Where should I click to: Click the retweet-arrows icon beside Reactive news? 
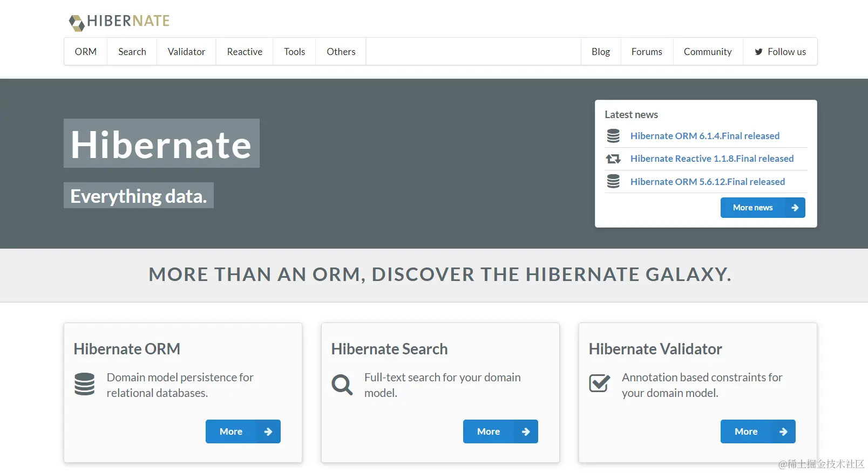613,159
